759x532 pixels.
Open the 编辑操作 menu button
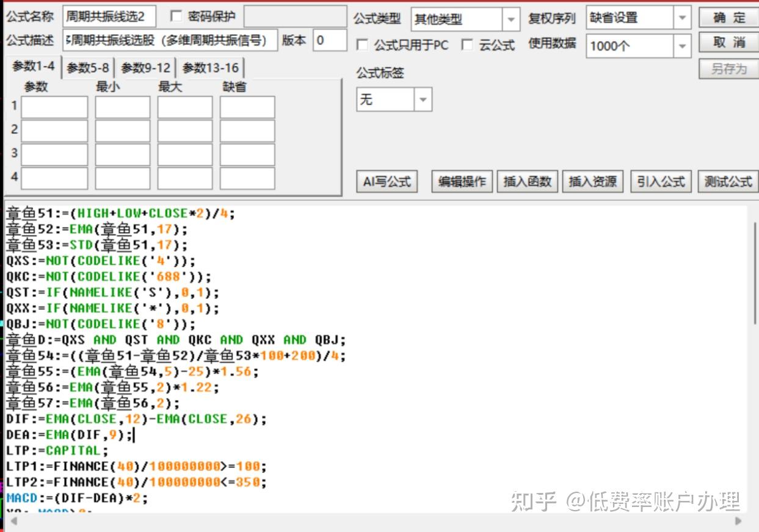[461, 181]
